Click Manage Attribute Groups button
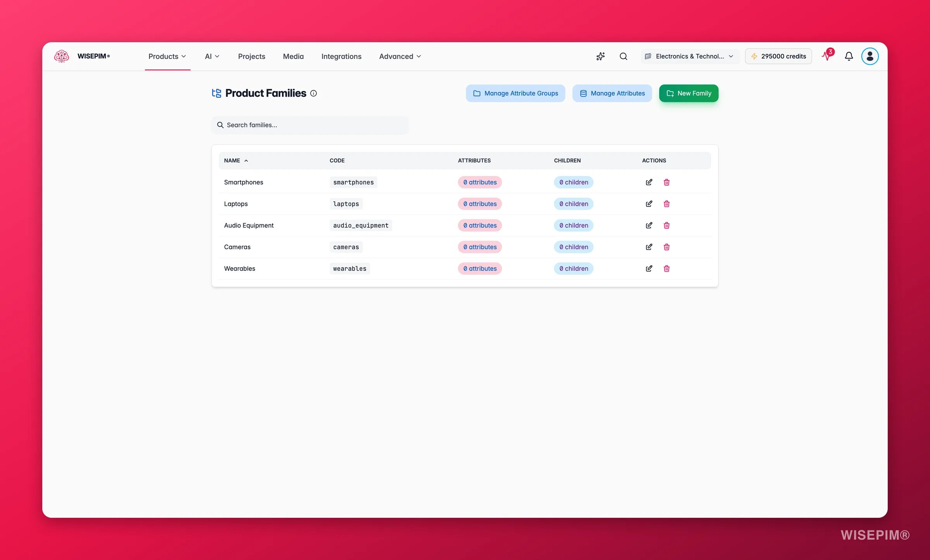Image resolution: width=930 pixels, height=560 pixels. click(515, 93)
